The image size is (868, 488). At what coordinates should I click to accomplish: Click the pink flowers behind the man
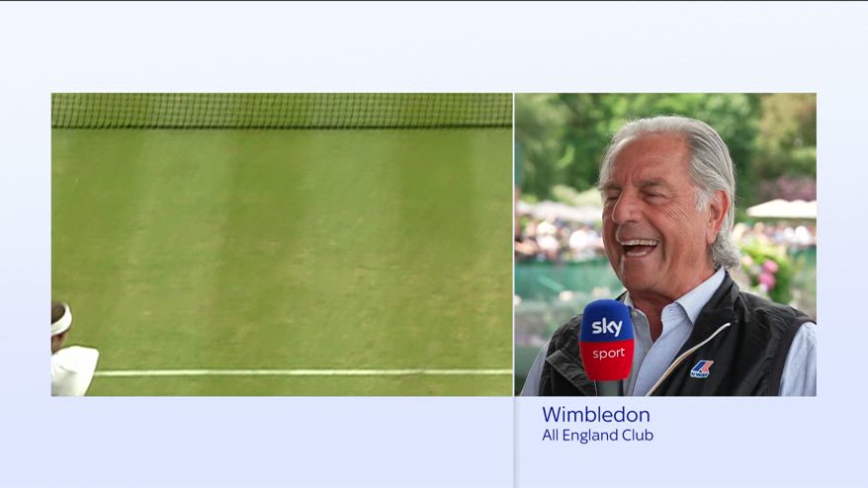tap(769, 271)
